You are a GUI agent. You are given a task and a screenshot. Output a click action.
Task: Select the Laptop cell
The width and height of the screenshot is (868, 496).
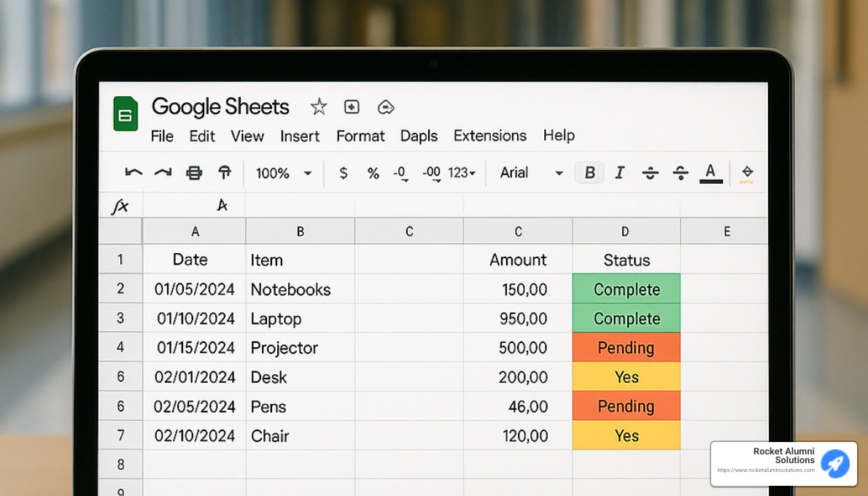click(x=300, y=318)
